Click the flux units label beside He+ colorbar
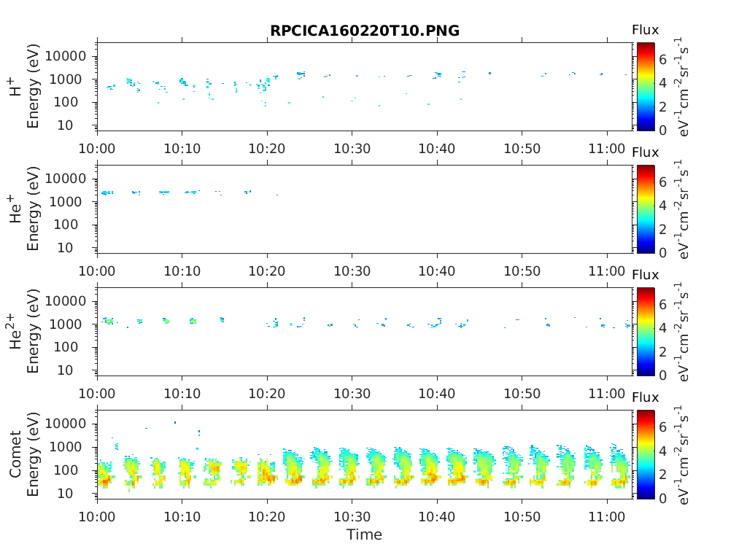The width and height of the screenshot is (747, 560). point(682,209)
